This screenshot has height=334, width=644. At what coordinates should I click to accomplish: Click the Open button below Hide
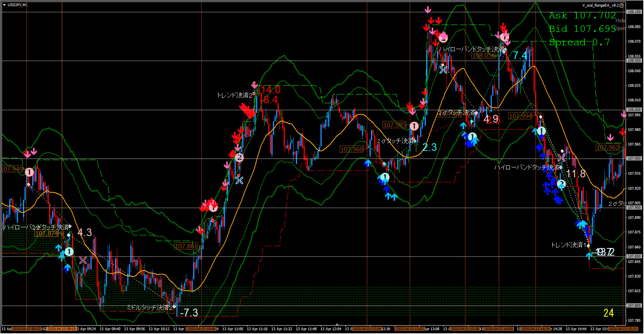(621, 28)
